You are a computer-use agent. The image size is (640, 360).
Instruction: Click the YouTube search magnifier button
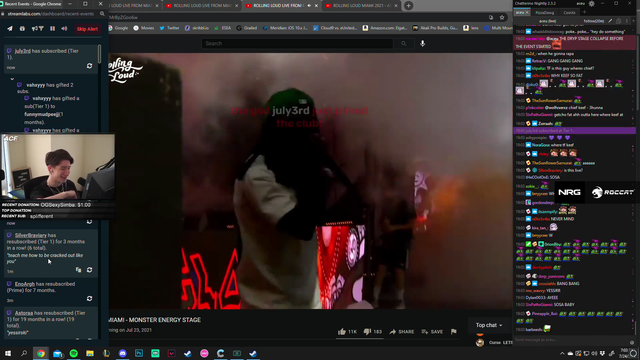coord(404,43)
